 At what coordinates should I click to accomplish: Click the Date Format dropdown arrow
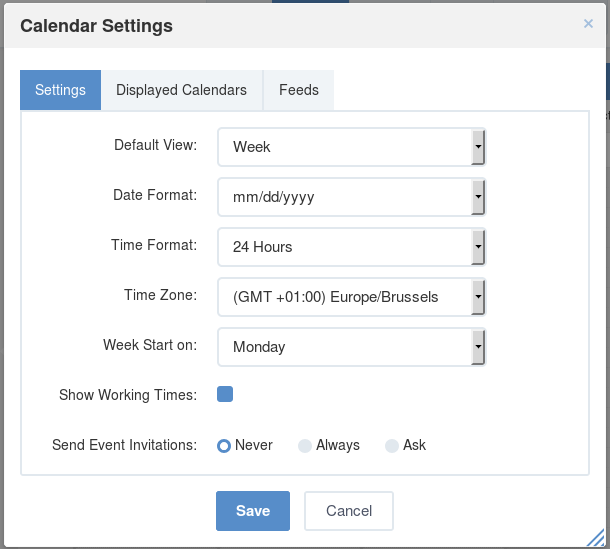click(478, 197)
